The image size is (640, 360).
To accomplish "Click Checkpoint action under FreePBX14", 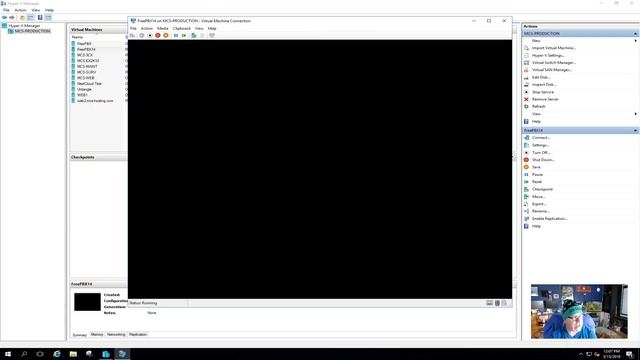I will [x=542, y=189].
